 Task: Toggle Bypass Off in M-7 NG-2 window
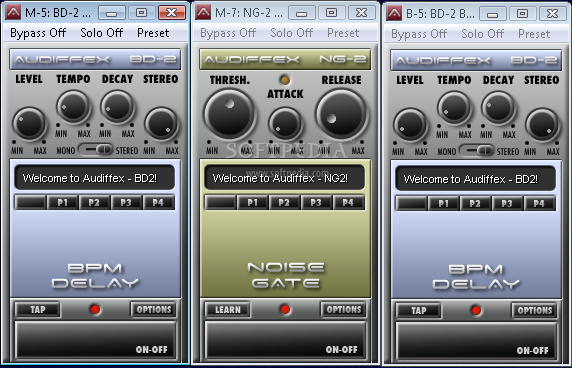(x=228, y=33)
